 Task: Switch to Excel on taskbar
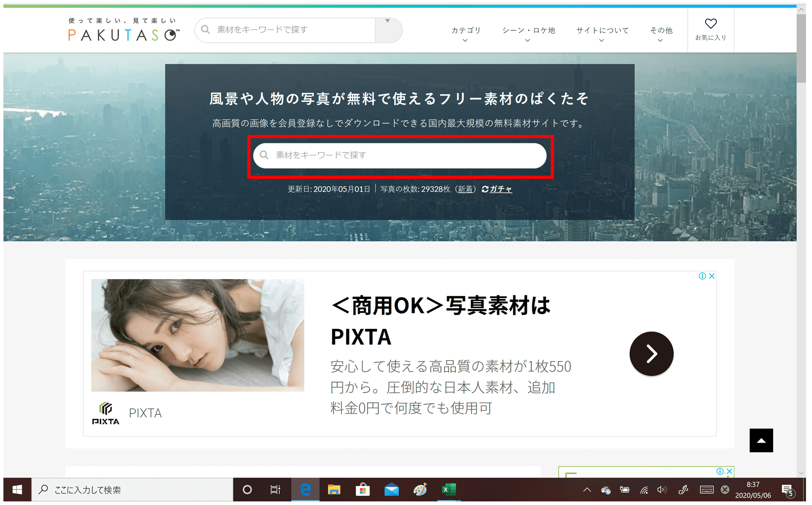tap(449, 489)
